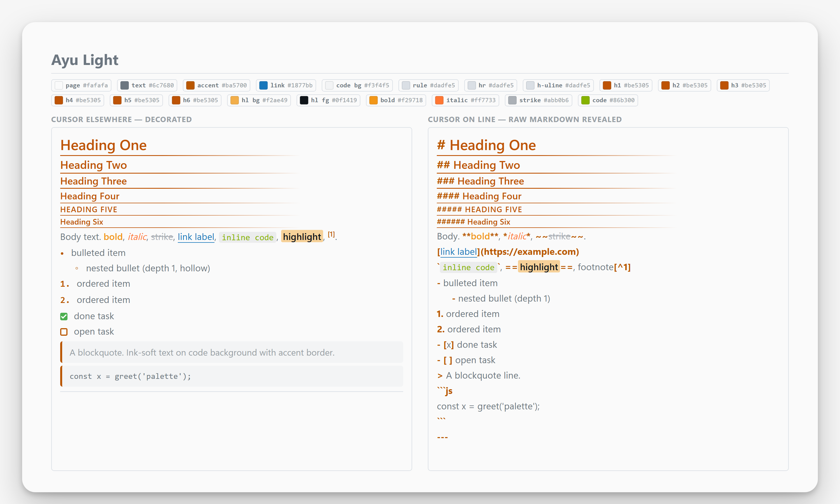Viewport: 840px width, 504px height.
Task: Click the [^1] footnote marker in raw pane
Action: 622,267
